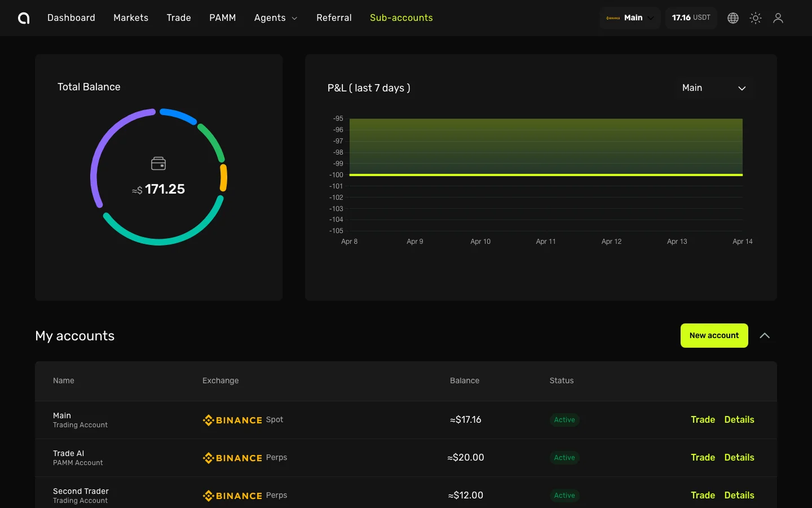Click the Binance logo in Second Trader row
812x508 pixels.
click(x=232, y=496)
